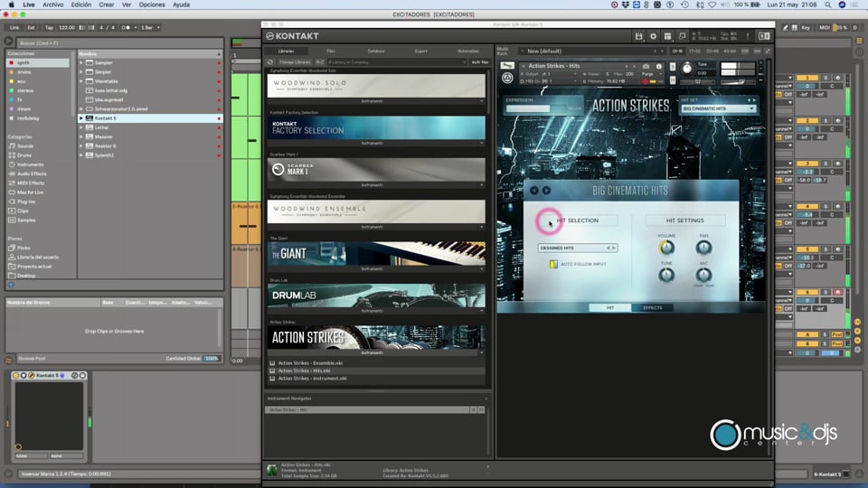The image size is (868, 488).
Task: Click the Kontakt NI logo panel icon
Action: click(764, 36)
